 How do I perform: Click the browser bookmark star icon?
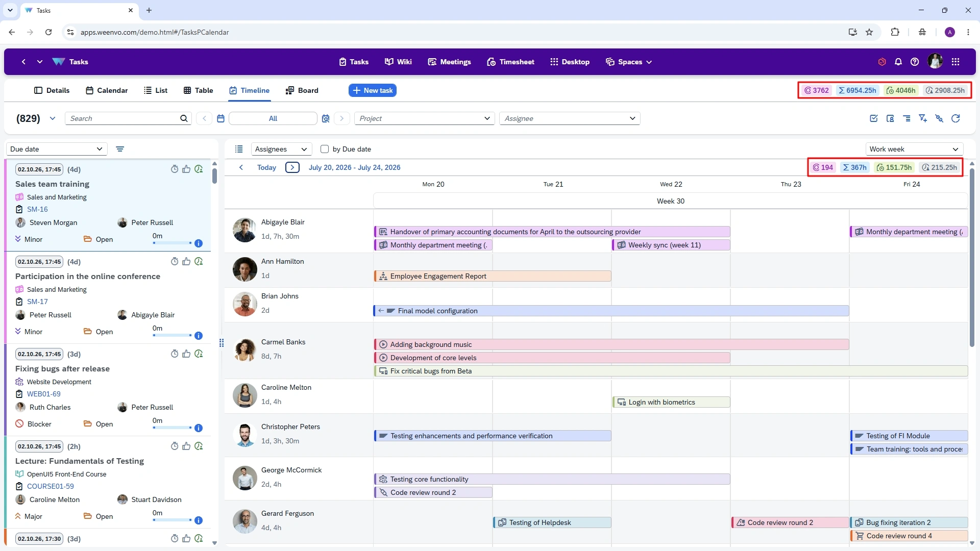coord(869,32)
